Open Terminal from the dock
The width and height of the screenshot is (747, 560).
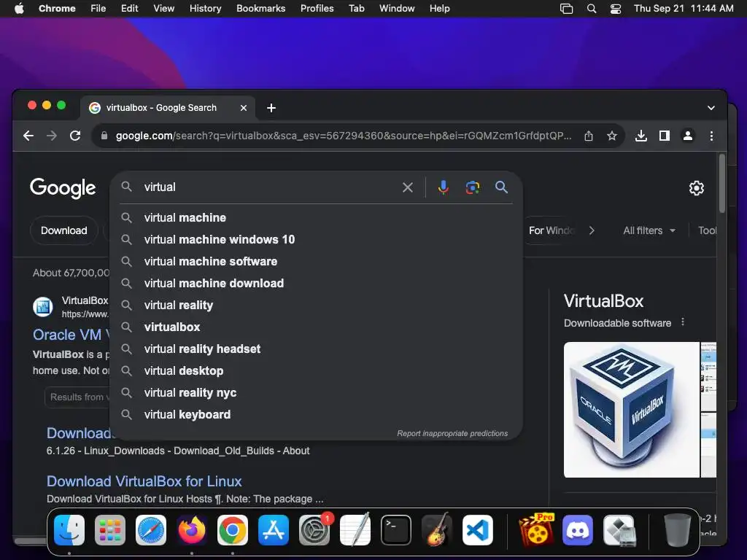[396, 530]
